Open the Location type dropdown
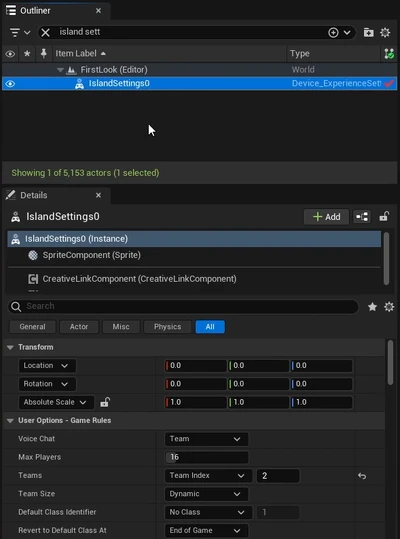The width and height of the screenshot is (400, 539). (47, 365)
